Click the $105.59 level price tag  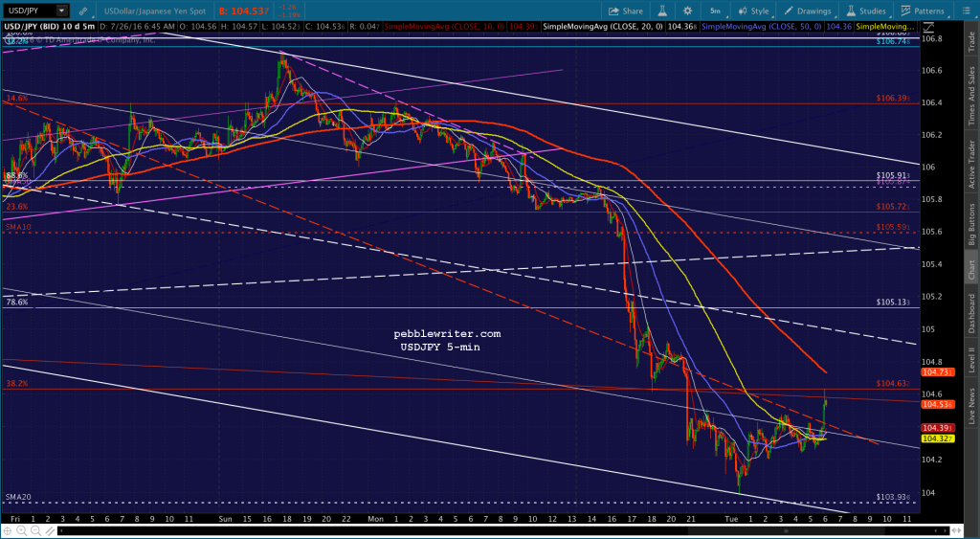click(893, 228)
